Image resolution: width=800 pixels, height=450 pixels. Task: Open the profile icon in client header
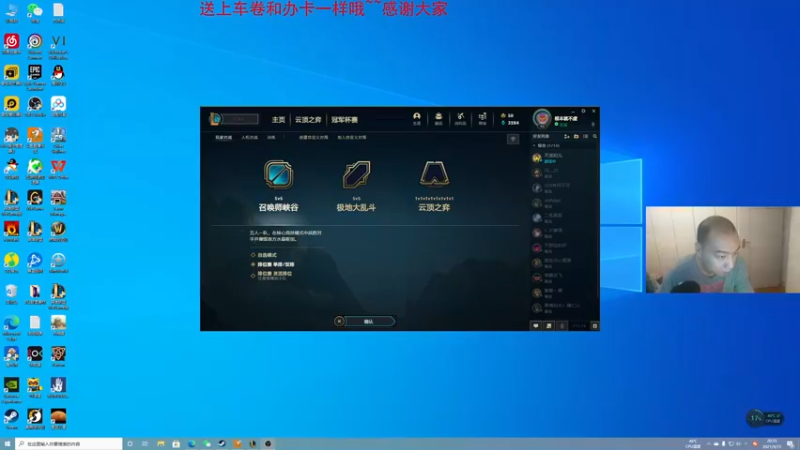point(417,118)
